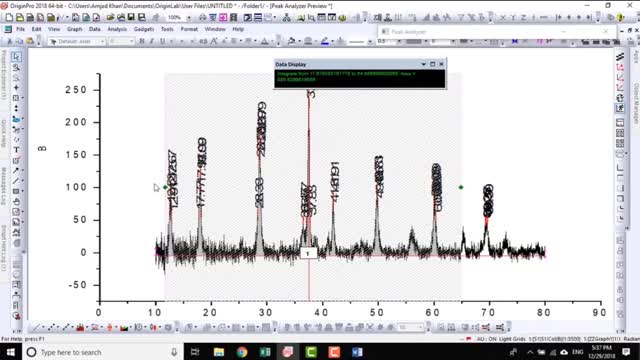
Task: Toggle Underline text formatting
Action: [162, 41]
